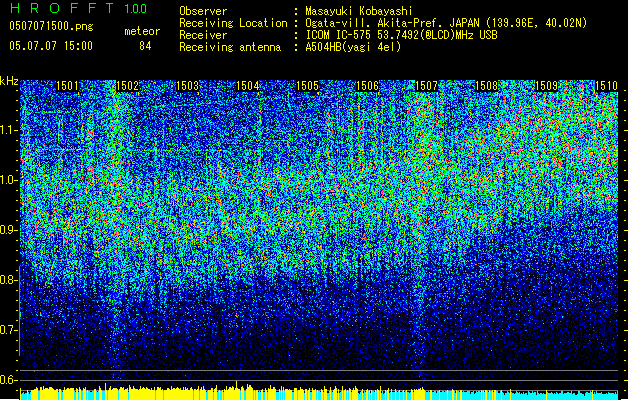
Task: Click the 0.9 kHz axis label
Action: 9,230
